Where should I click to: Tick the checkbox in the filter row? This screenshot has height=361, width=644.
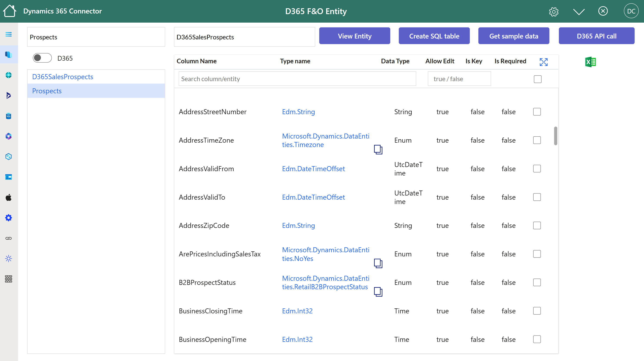pos(537,79)
